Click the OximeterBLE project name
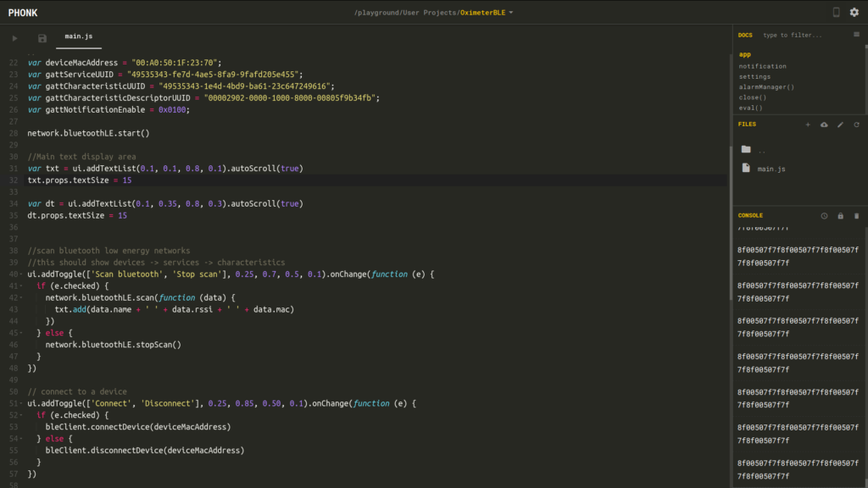Viewport: 868px width, 488px height. 482,13
